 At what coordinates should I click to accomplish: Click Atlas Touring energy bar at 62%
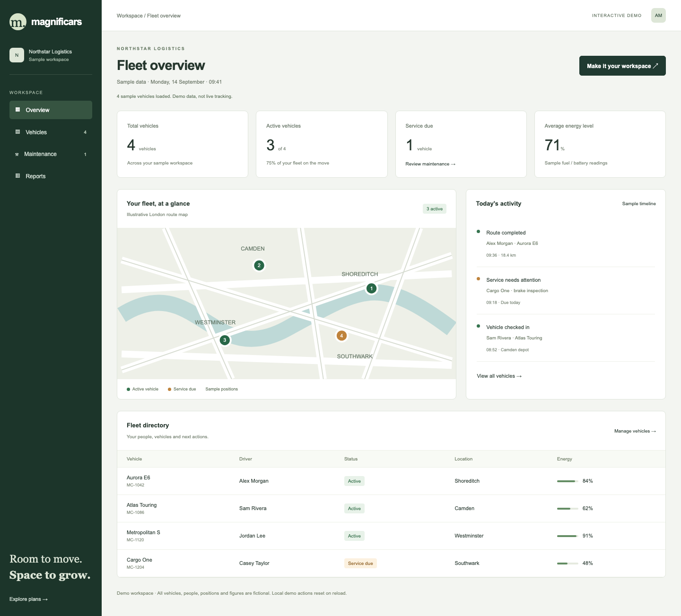pyautogui.click(x=567, y=509)
